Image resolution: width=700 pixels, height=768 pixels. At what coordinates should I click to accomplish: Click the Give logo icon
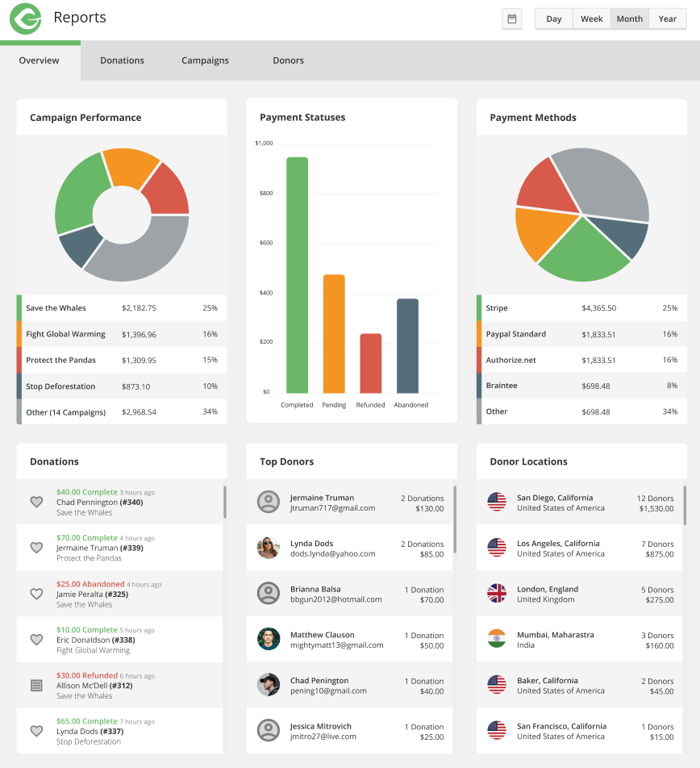25,18
